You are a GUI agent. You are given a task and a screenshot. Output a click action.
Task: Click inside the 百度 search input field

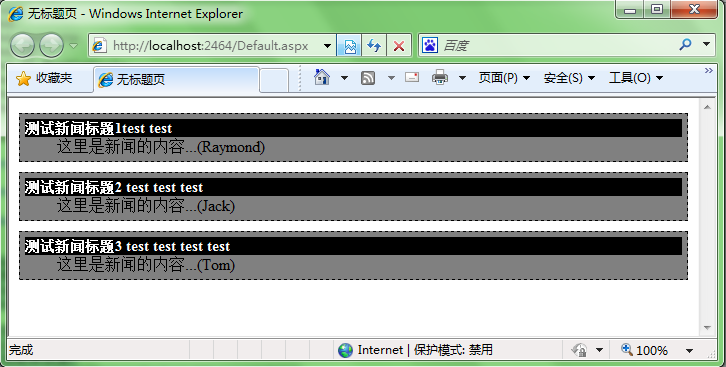[x=558, y=45]
